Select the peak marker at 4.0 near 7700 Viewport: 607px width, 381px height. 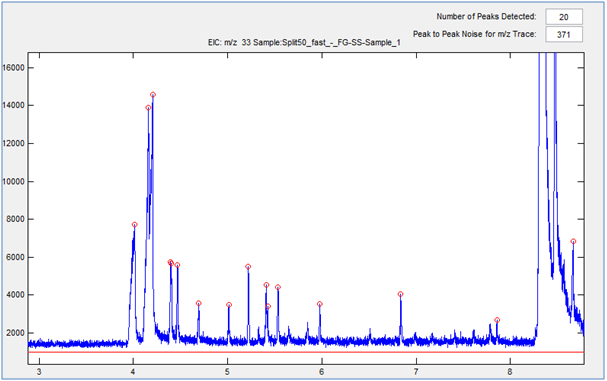[x=134, y=225]
